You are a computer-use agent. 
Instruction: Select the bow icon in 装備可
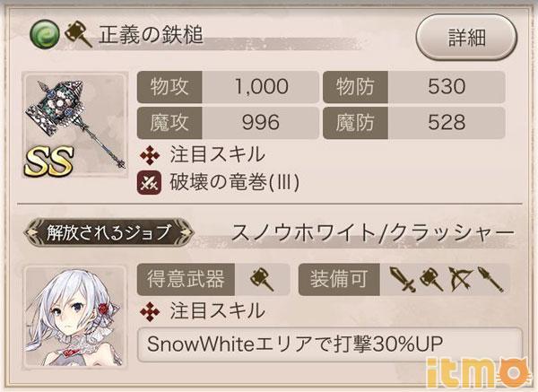461,280
